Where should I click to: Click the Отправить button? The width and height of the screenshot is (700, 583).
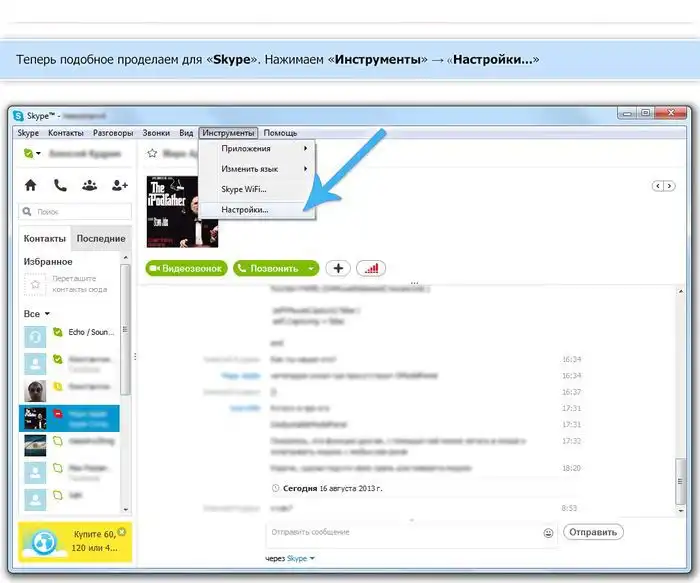(x=593, y=532)
